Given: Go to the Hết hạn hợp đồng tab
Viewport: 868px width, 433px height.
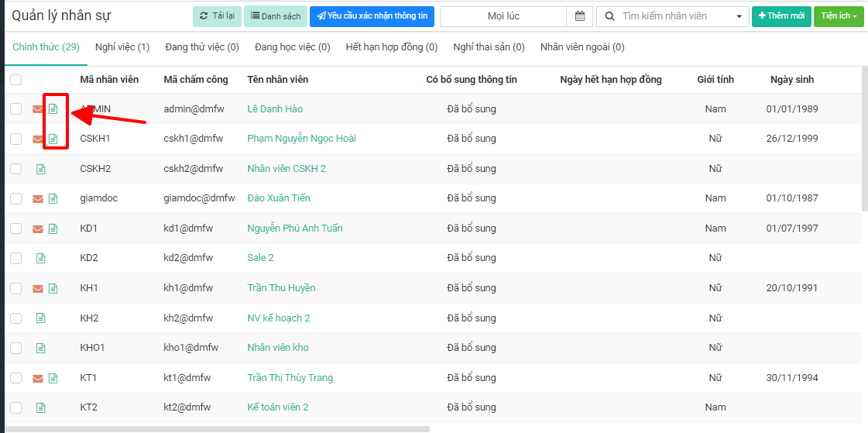Looking at the screenshot, I should tap(391, 47).
